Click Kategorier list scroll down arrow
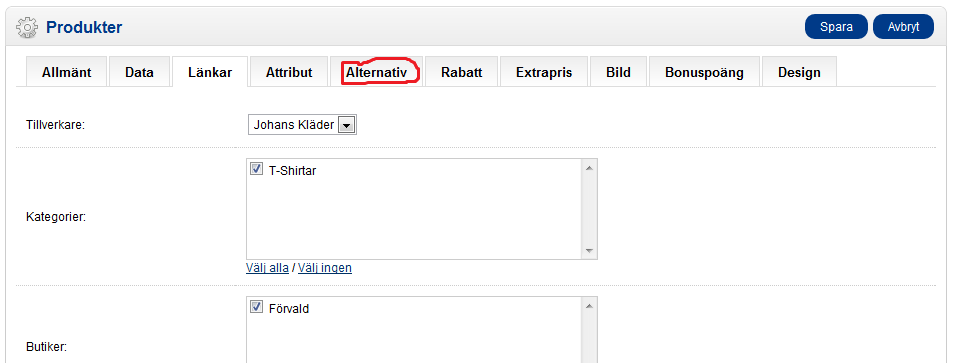The image size is (958, 363). pos(589,251)
